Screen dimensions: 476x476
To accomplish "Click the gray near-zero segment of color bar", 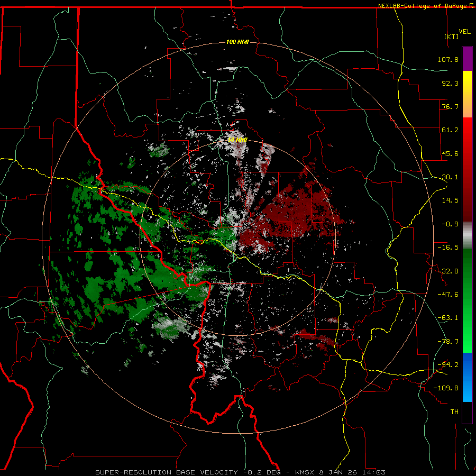I will pyautogui.click(x=467, y=235).
